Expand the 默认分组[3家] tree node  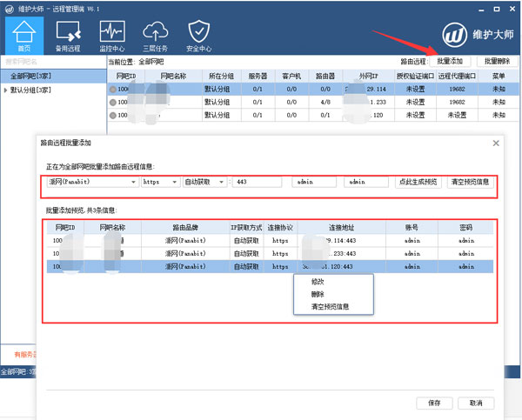click(x=5, y=90)
